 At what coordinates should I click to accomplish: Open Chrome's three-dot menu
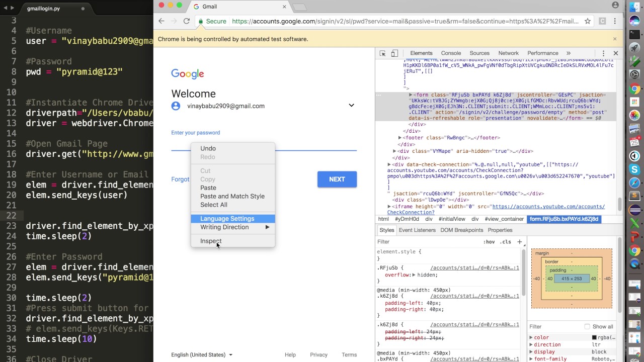615,21
